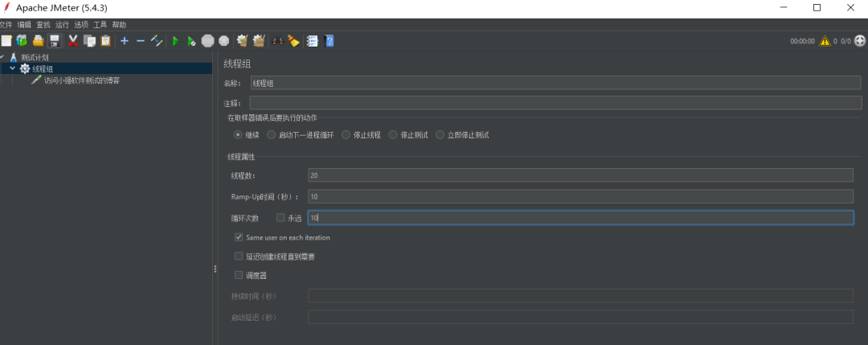The width and height of the screenshot is (868, 345).
Task: Start the test with green play icon
Action: tap(175, 40)
